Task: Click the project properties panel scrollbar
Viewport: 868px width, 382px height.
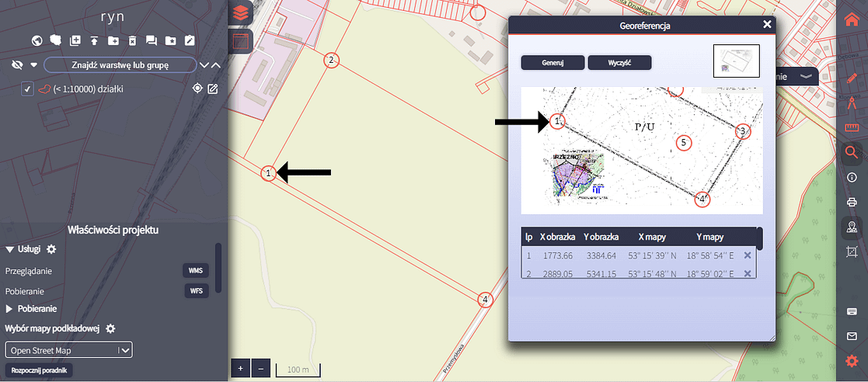Action: 218,268
